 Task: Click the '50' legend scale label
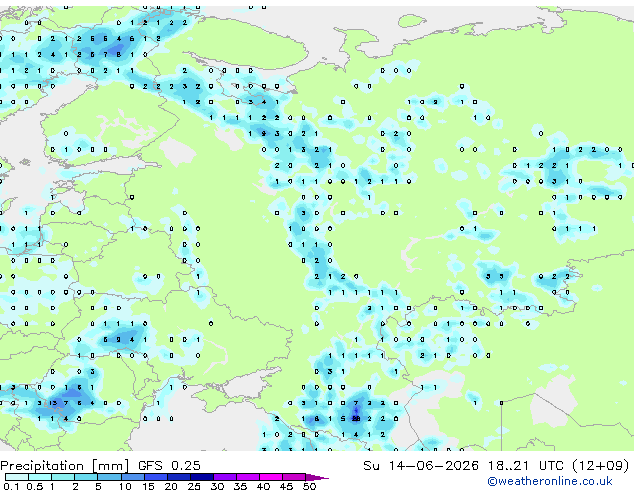309,486
